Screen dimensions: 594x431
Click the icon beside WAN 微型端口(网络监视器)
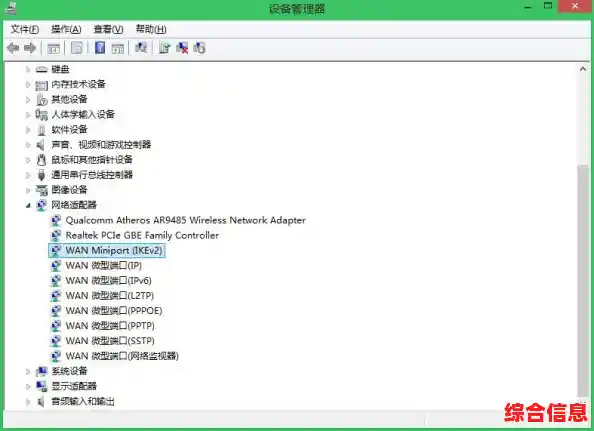point(56,356)
